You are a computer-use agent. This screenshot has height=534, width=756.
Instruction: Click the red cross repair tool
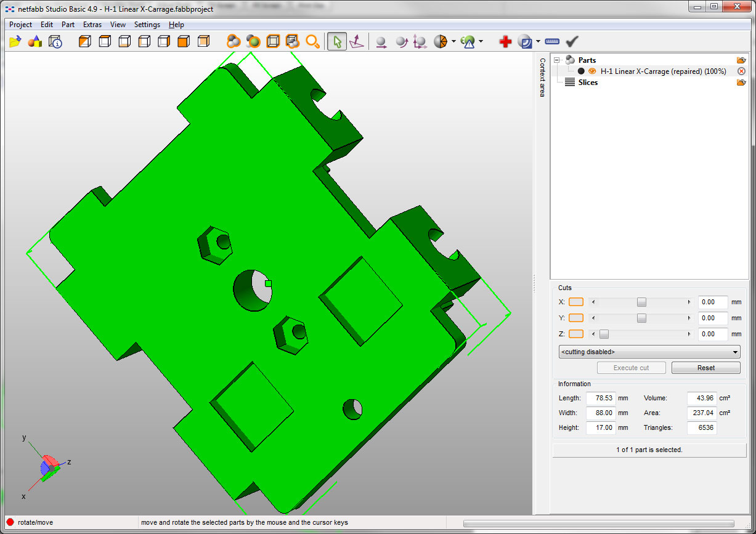[505, 42]
